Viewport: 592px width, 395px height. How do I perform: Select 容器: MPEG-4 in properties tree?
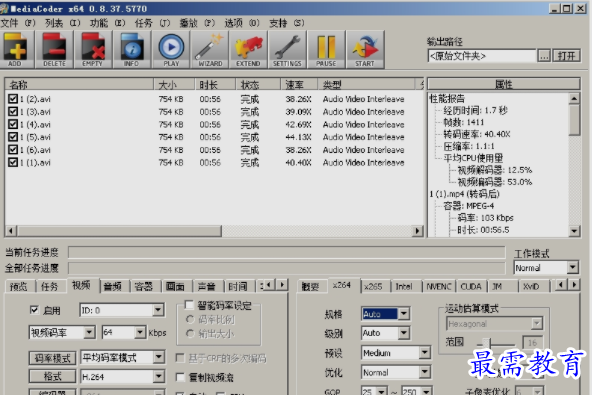[469, 206]
